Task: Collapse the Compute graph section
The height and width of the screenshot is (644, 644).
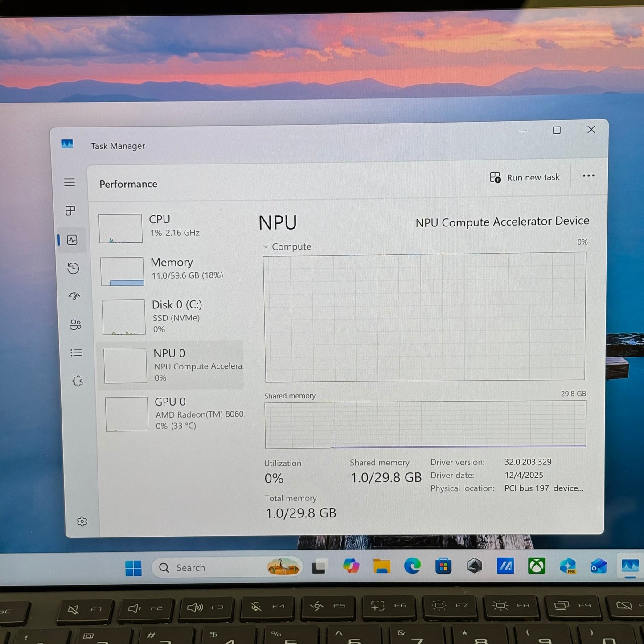Action: pyautogui.click(x=266, y=246)
